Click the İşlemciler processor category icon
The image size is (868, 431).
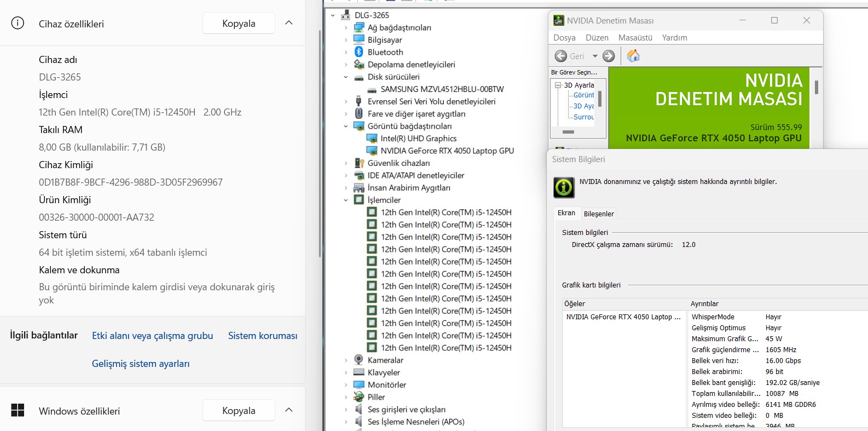tap(359, 200)
